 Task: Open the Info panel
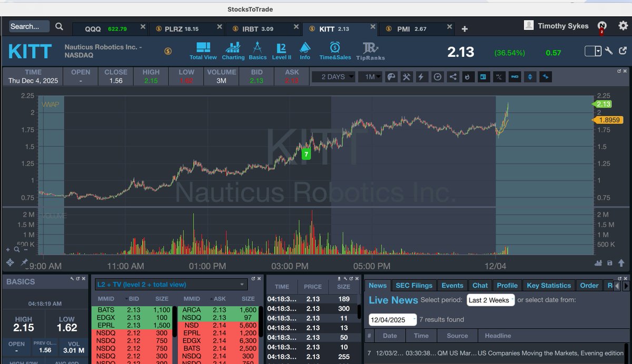click(305, 50)
